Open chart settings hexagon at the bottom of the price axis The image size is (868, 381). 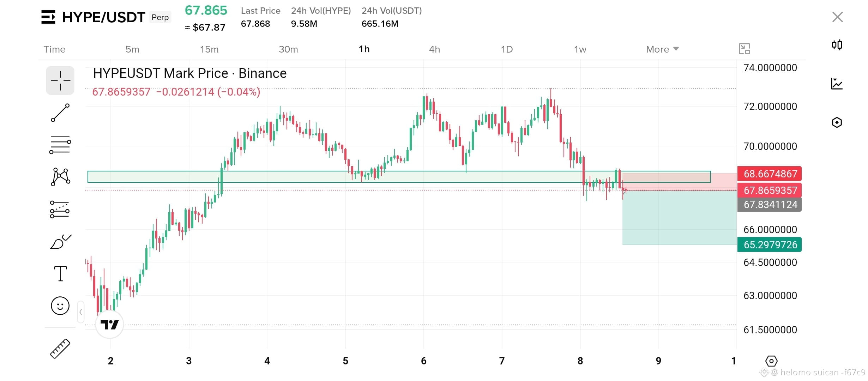[771, 361]
